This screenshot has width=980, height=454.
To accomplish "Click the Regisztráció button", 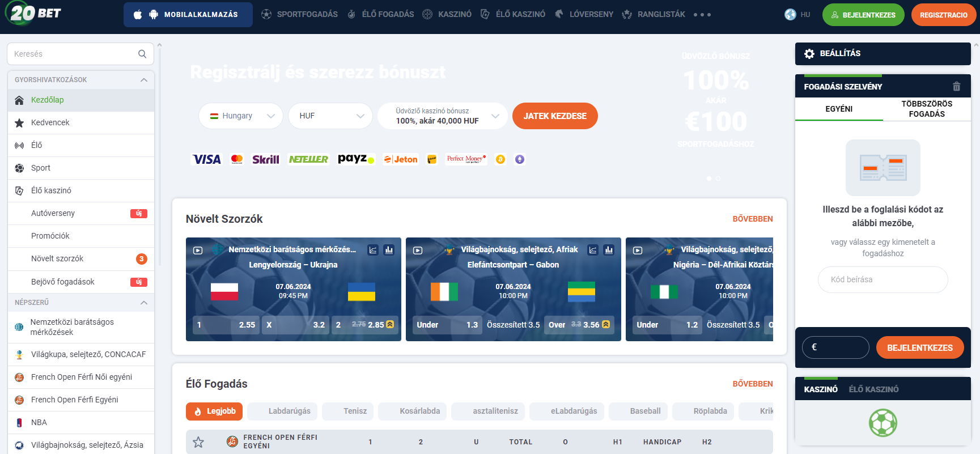I will coord(943,15).
